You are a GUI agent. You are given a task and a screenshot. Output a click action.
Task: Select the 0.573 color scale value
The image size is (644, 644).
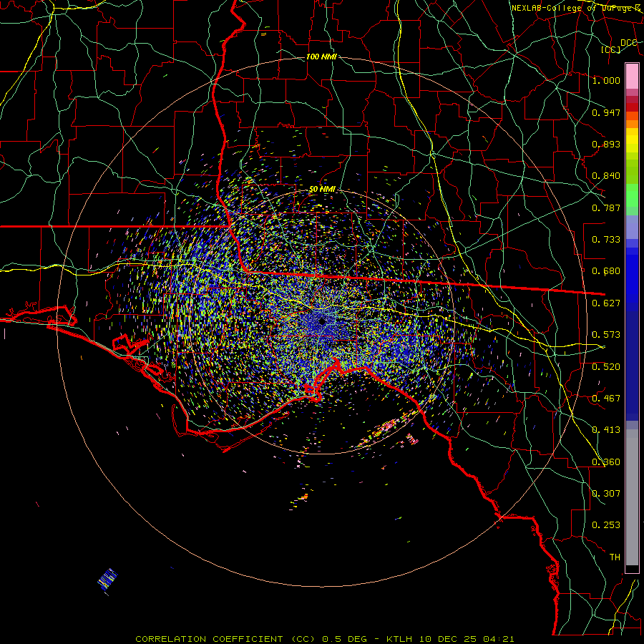[x=606, y=335]
